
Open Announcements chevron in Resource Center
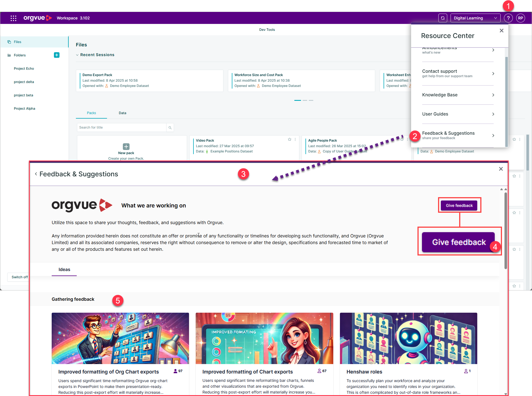(493, 50)
